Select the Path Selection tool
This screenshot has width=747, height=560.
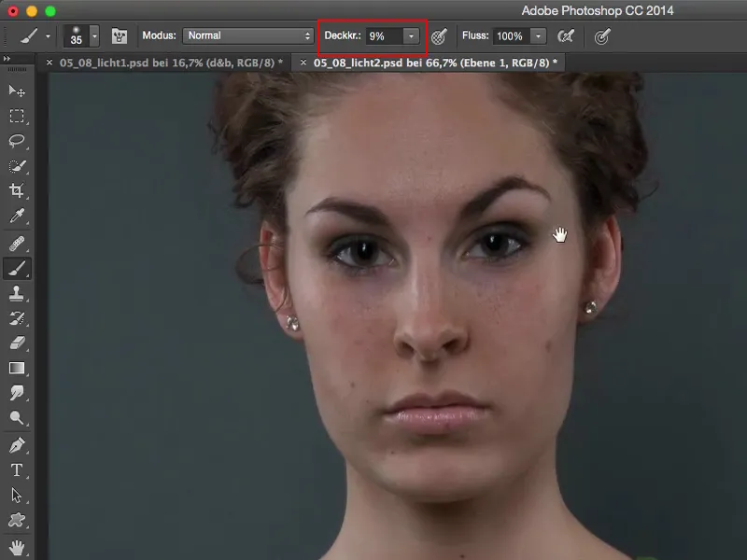[17, 496]
